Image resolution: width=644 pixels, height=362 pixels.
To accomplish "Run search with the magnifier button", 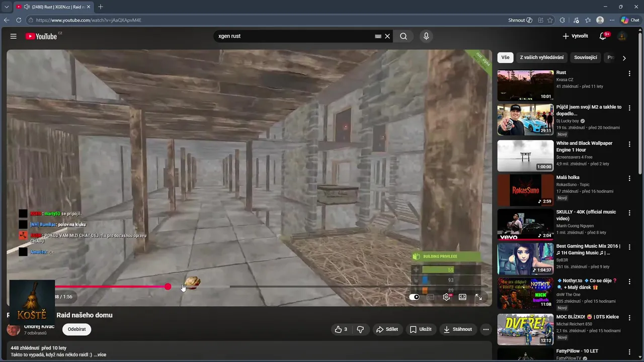I will (x=404, y=36).
